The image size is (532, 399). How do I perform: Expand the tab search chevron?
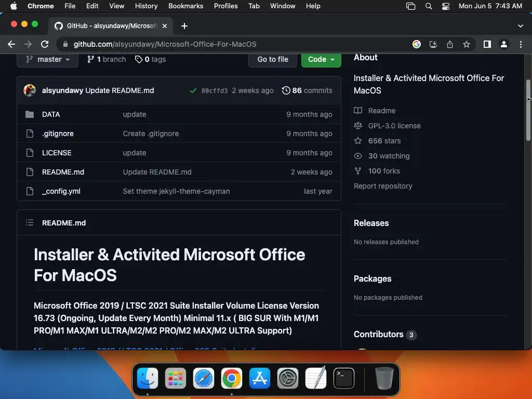coord(520,26)
